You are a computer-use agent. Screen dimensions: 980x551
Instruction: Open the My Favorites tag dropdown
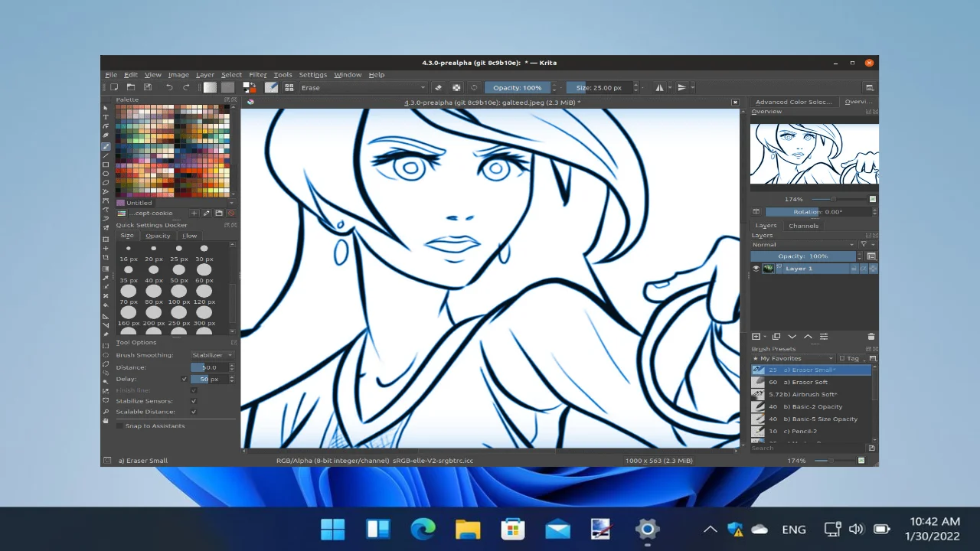792,358
